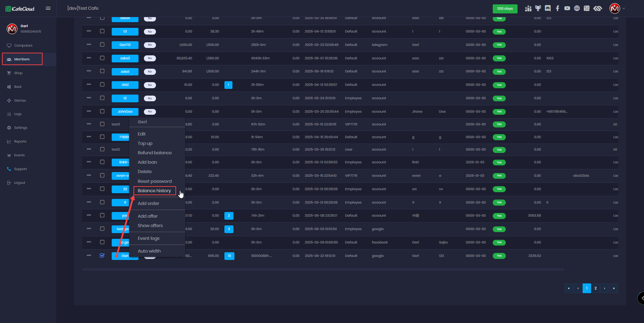Select Balance history in context menu
This screenshot has height=323, width=644.
(x=154, y=191)
